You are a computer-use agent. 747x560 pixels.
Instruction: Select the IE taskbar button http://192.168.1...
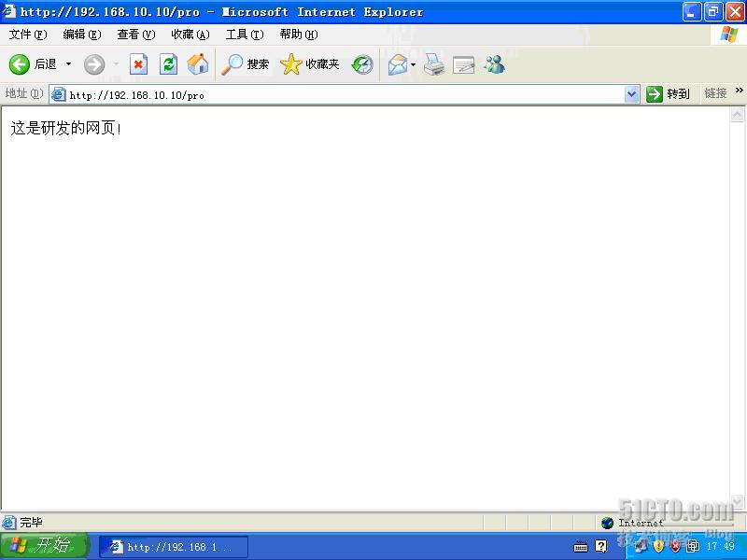[174, 547]
